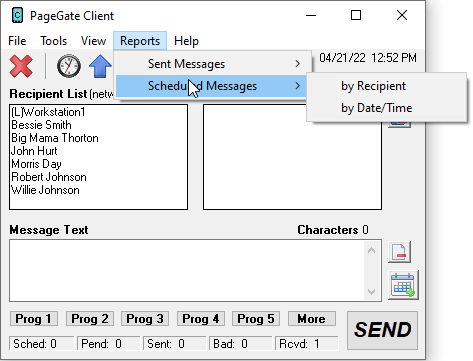Click the message text scroll down arrow

(x=371, y=292)
